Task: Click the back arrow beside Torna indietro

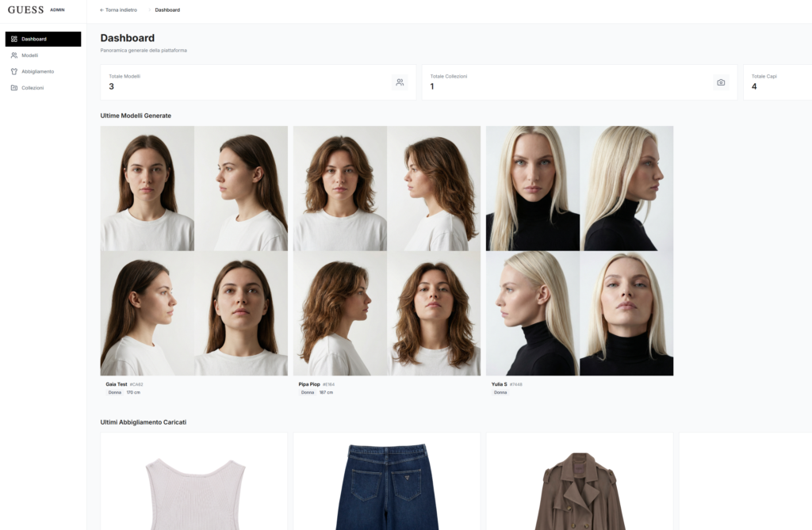Action: tap(101, 10)
